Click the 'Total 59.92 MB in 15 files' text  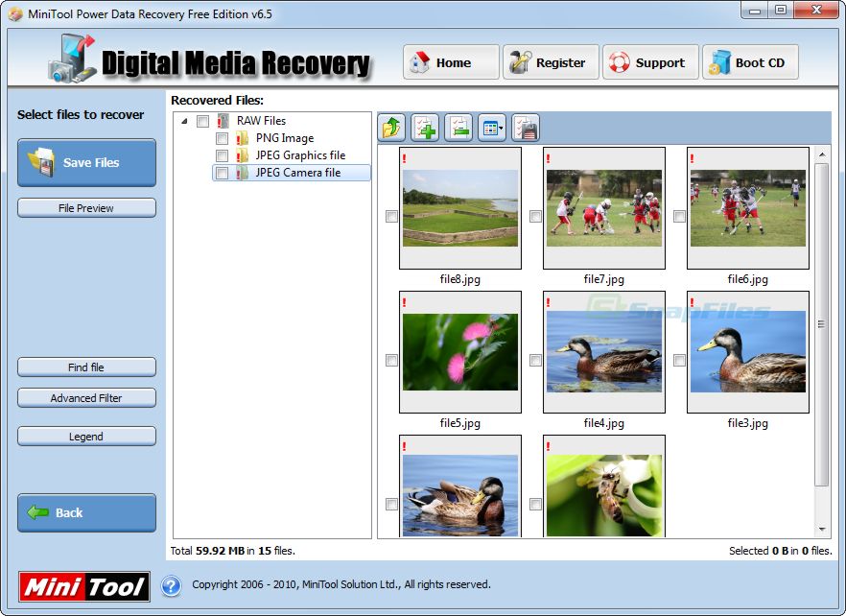pyautogui.click(x=232, y=551)
